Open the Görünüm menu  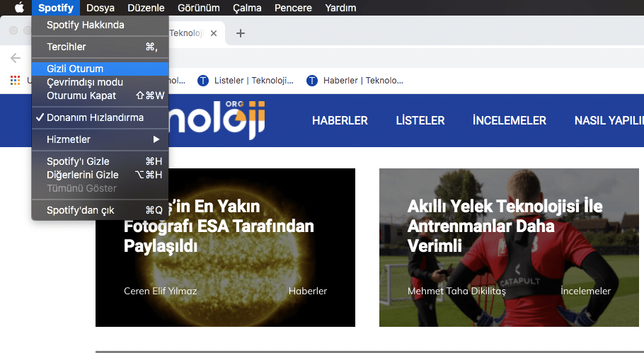tap(198, 7)
